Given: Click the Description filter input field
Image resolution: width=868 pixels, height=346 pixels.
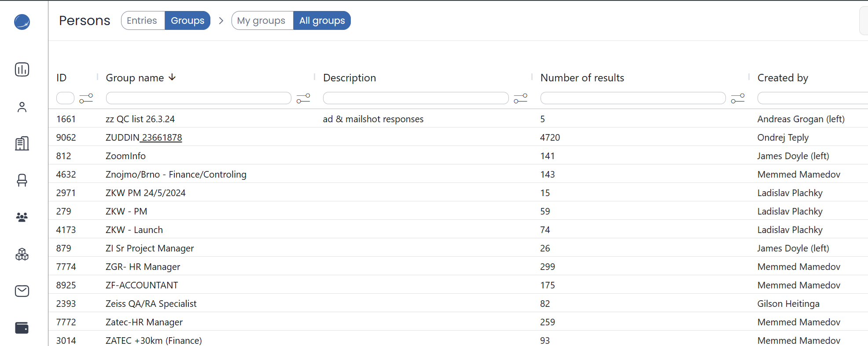Looking at the screenshot, I should [x=416, y=98].
